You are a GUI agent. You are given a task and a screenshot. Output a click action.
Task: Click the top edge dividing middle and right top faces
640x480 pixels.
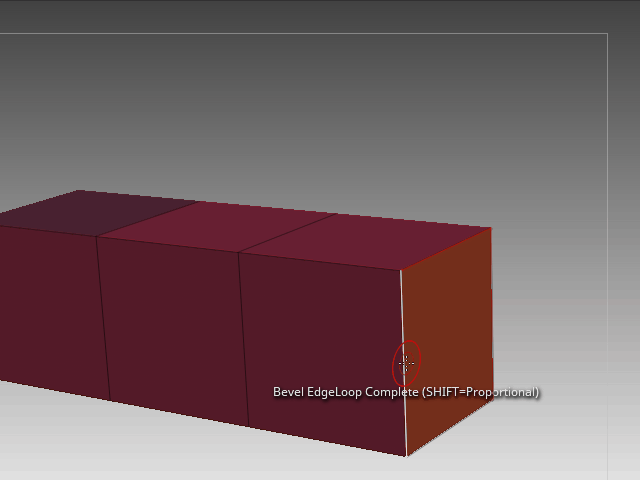tap(285, 232)
